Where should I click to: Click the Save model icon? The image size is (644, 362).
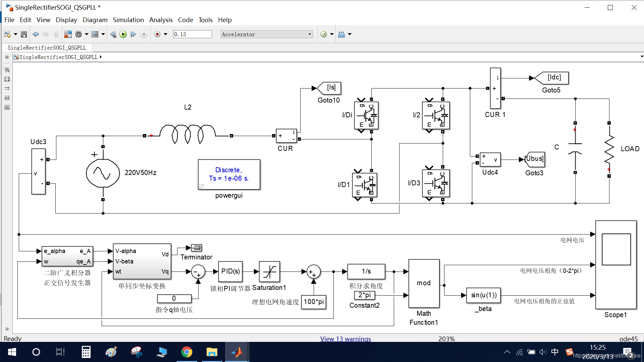[x=24, y=34]
